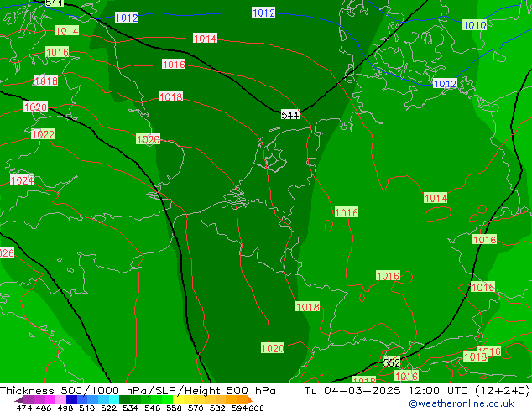Click the red 1024 pressure label
Image resolution: width=532 pixels, height=411 pixels.
click(23, 180)
